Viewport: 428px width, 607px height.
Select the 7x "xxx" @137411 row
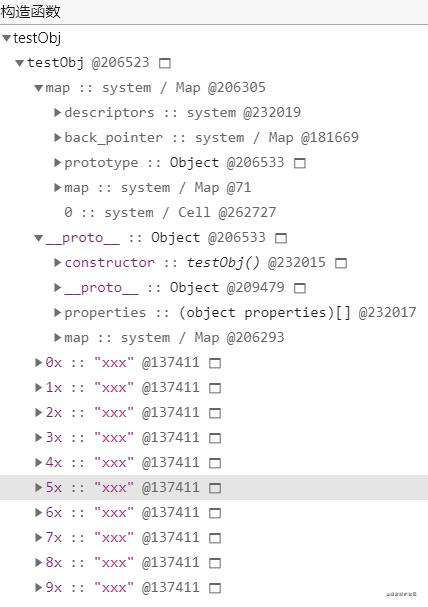click(x=214, y=538)
